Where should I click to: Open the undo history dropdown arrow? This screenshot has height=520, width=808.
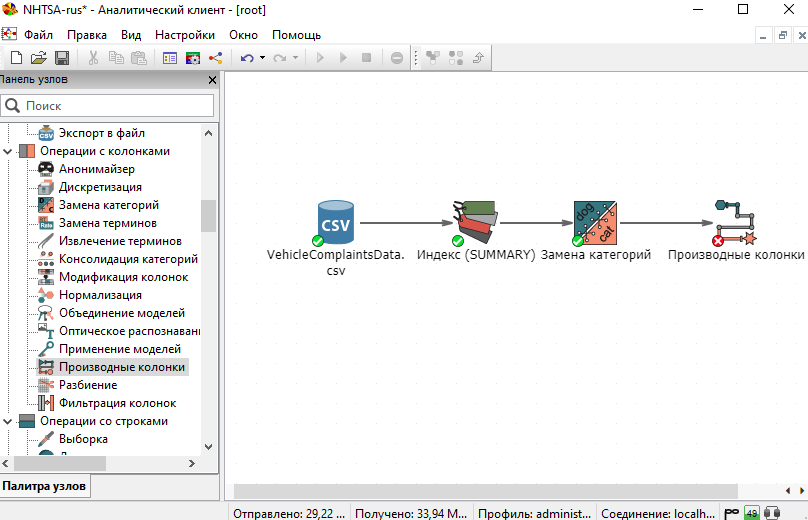coord(262,58)
